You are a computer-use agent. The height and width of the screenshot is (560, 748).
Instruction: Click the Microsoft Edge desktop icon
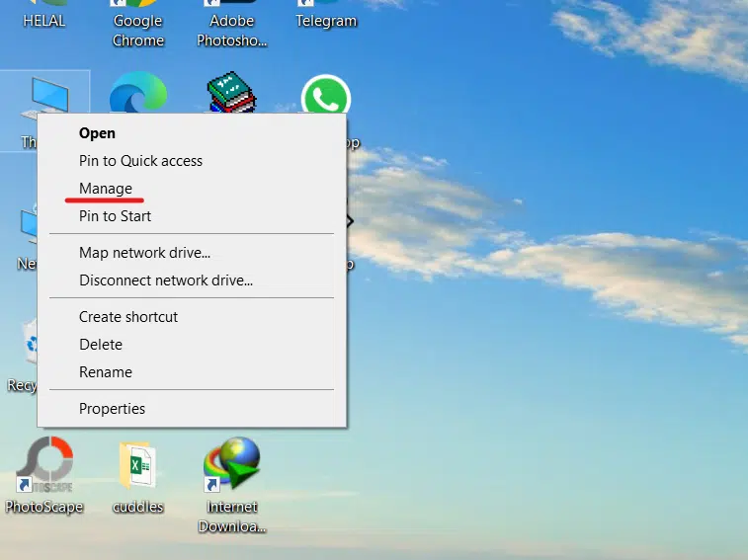[138, 93]
